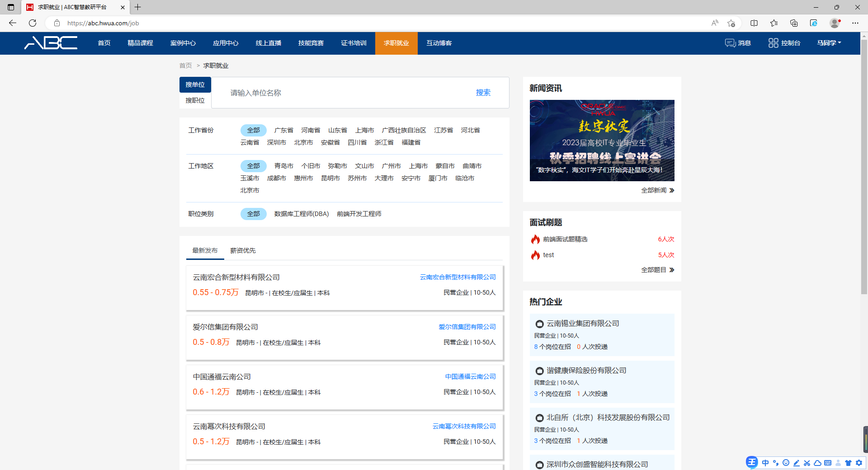Open the IME settings gear icon
This screenshot has width=868, height=470.
tap(859, 463)
